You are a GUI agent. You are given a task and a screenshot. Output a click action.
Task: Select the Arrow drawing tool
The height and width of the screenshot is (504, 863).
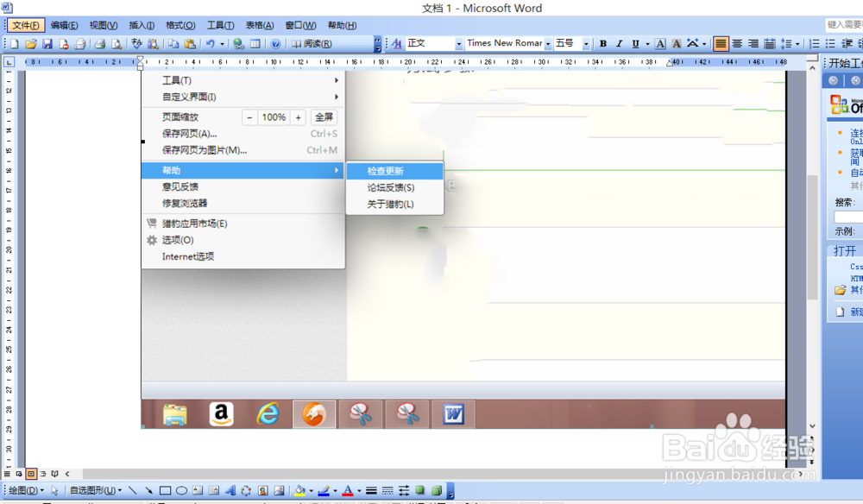(x=148, y=490)
